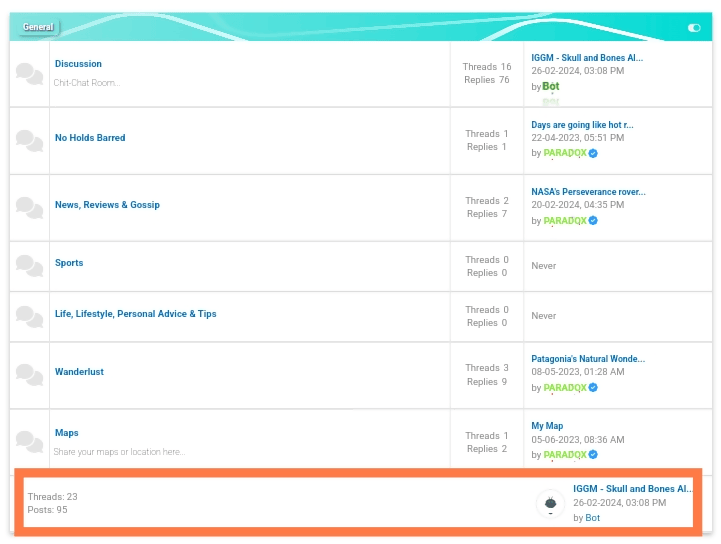Click the Life, Lifestyle forum bubble icon

(x=29, y=317)
